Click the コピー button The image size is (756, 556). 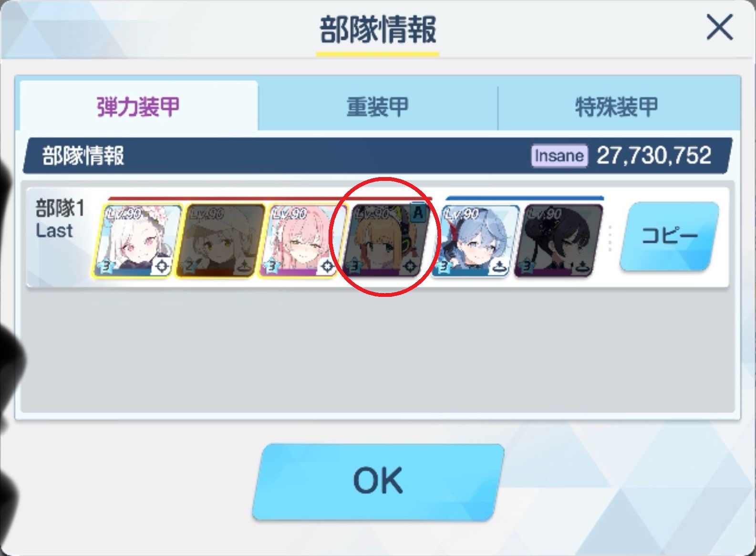click(x=669, y=236)
